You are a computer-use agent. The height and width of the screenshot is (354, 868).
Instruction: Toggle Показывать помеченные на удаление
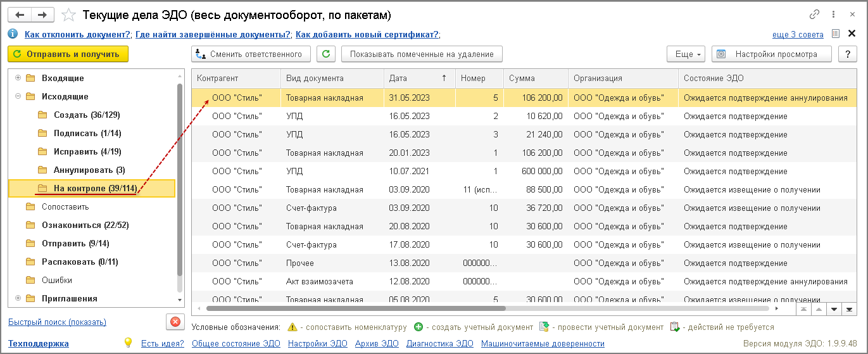422,54
